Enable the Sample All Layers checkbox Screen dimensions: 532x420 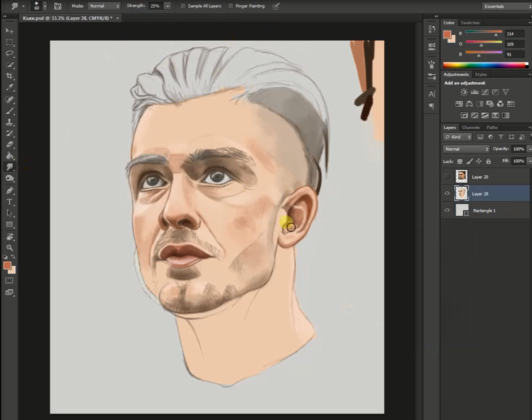(183, 6)
